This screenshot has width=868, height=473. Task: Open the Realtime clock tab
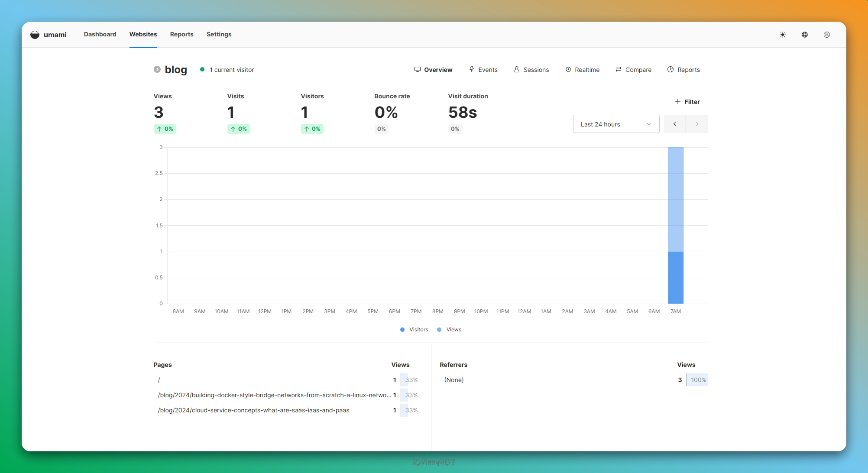[x=582, y=70]
